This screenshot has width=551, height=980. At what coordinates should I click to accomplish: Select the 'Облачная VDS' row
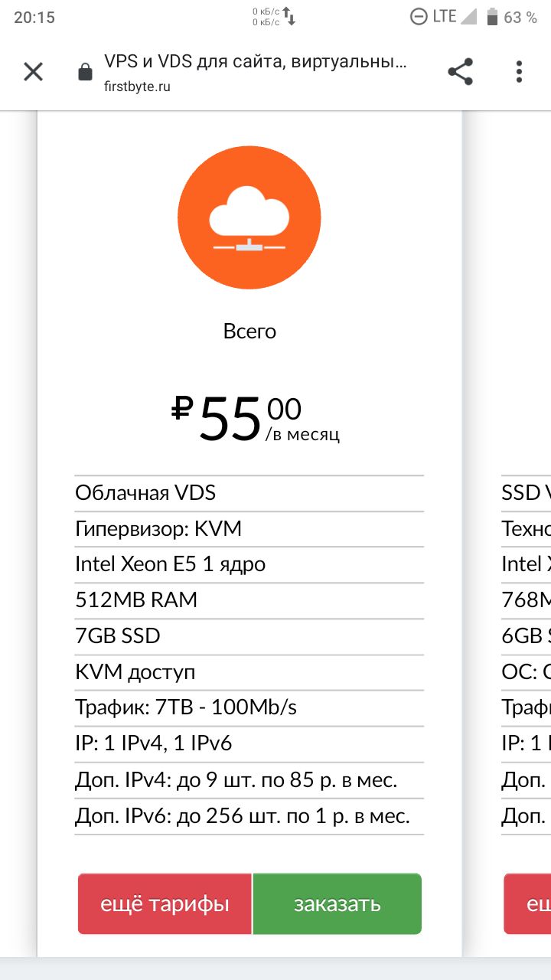[x=249, y=493]
